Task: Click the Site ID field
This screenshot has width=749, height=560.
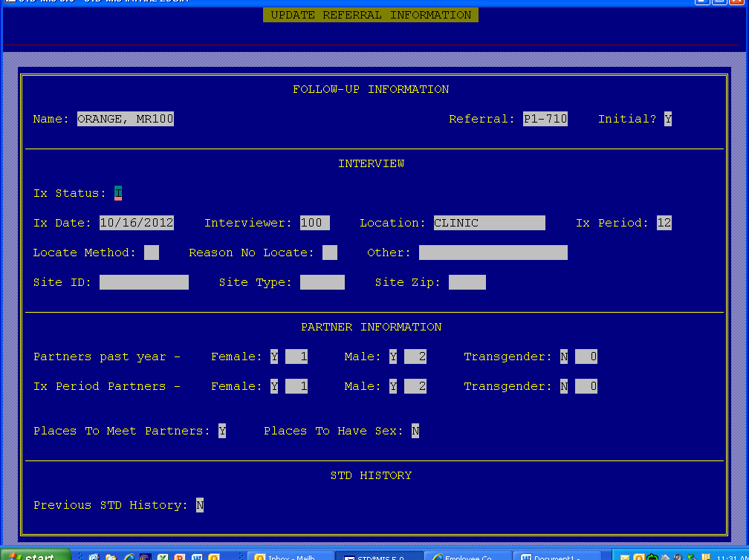Action: 144,282
